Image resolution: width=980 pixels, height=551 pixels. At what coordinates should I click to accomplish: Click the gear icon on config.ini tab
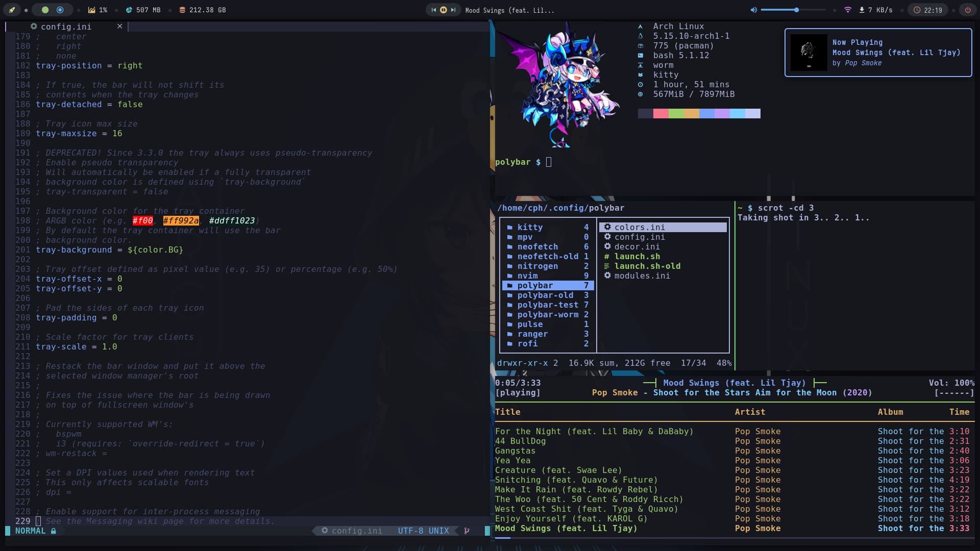[34, 26]
